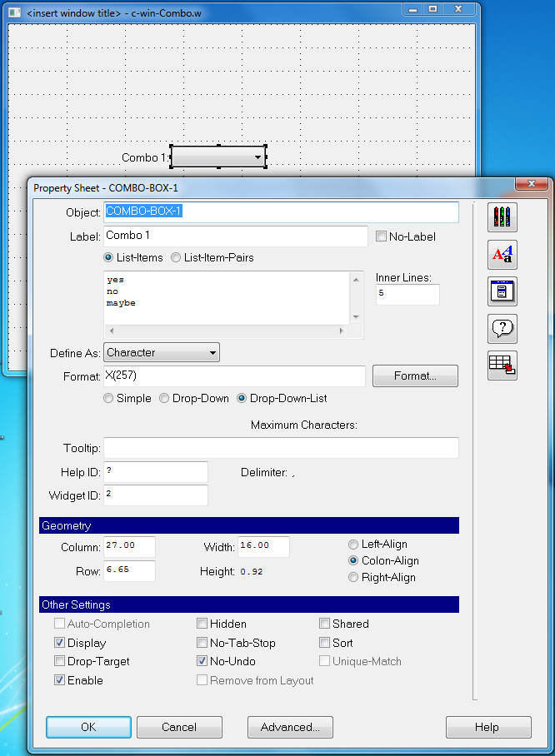Toggle the No-Label checkbox
Image resolution: width=555 pixels, height=756 pixels.
click(x=382, y=236)
